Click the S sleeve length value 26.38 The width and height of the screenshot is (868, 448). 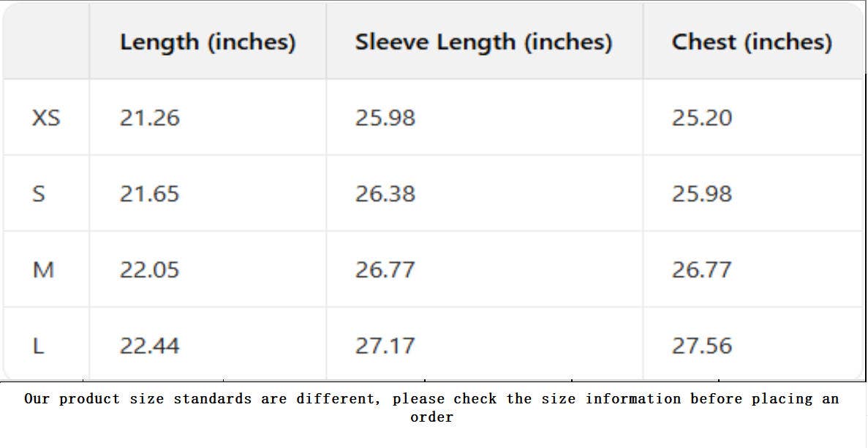pyautogui.click(x=385, y=194)
